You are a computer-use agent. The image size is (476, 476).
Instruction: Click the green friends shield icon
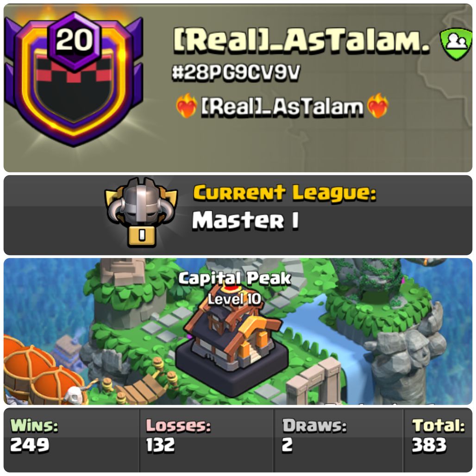456,44
